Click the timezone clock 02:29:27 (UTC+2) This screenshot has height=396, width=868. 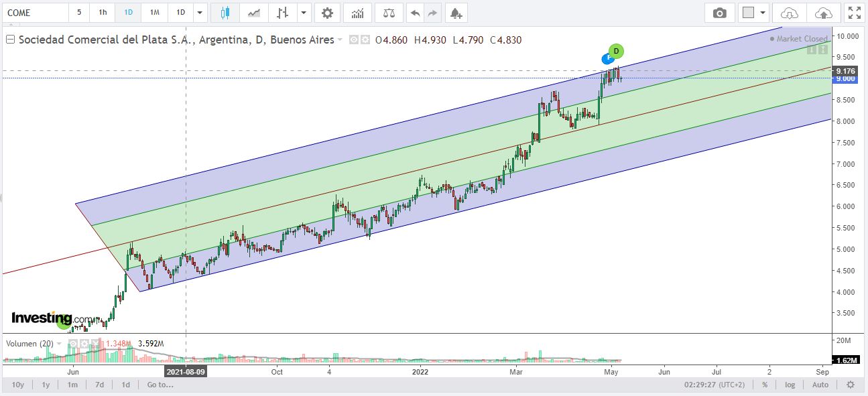(x=714, y=385)
